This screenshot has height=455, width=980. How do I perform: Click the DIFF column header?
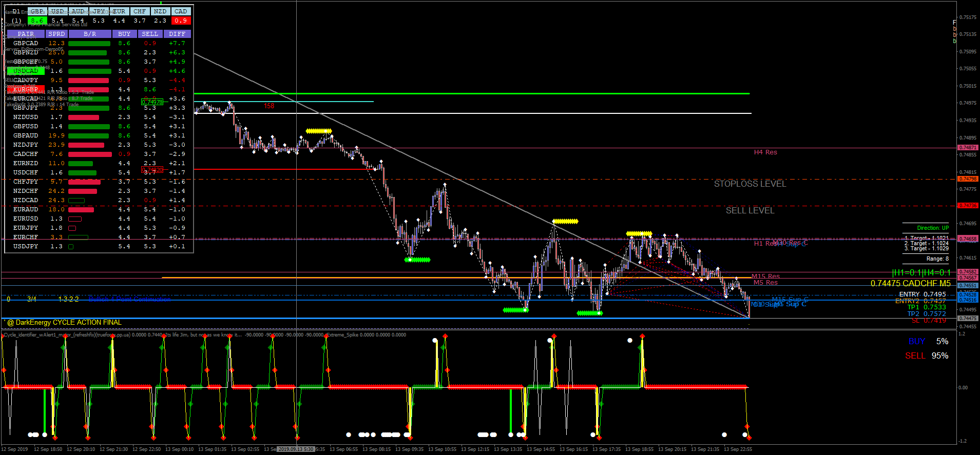click(x=177, y=34)
